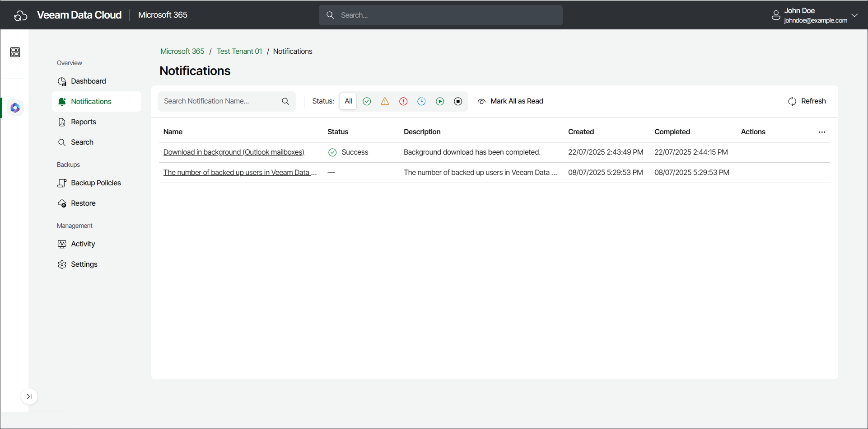This screenshot has height=429, width=868.
Task: Sort by the Completed column header
Action: pyautogui.click(x=672, y=132)
